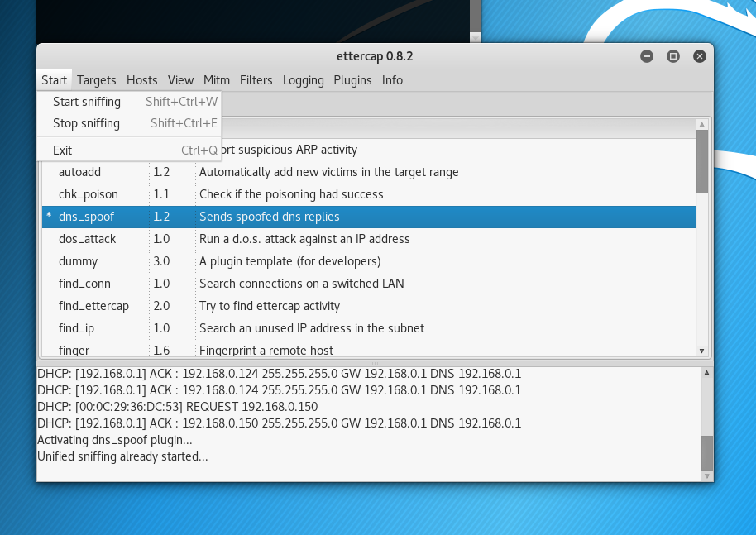Image resolution: width=756 pixels, height=535 pixels.
Task: Click plugin list scrollbar up arrow
Action: pyautogui.click(x=702, y=124)
